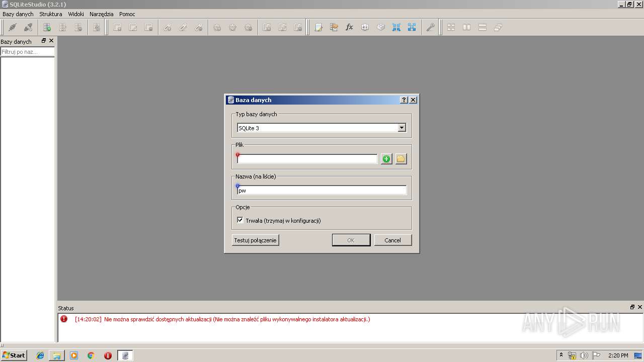Screen dimensions: 644x362
Task: Click the stacked-rows window tiling toolbar icon
Action: [482, 28]
